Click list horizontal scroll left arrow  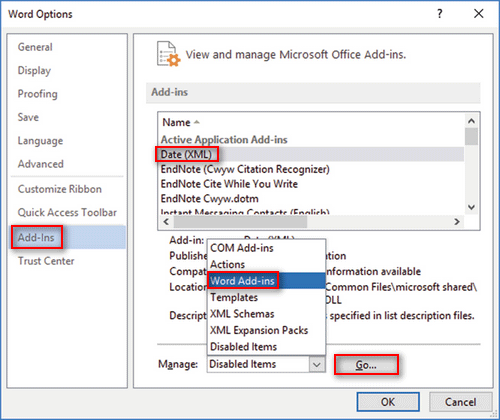point(166,221)
